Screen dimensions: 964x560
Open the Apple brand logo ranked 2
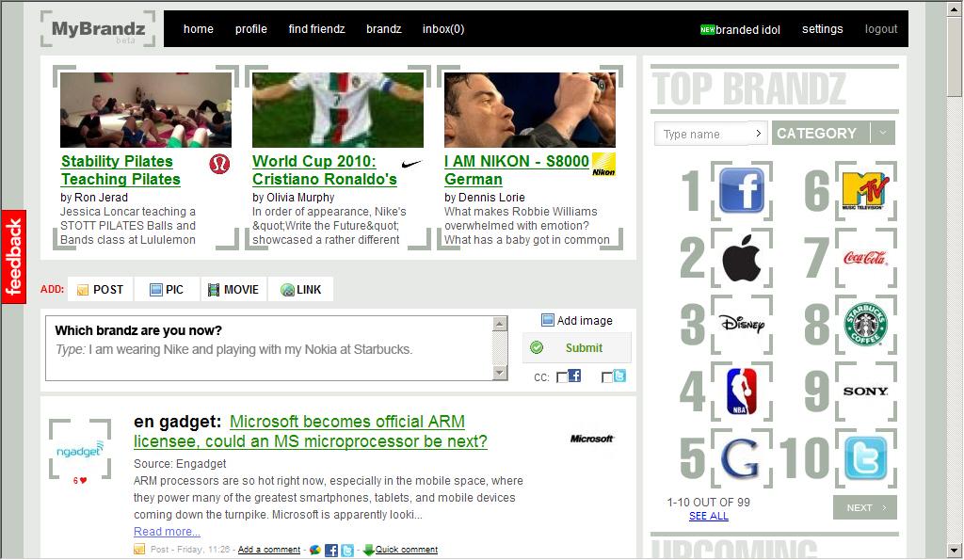coord(742,258)
